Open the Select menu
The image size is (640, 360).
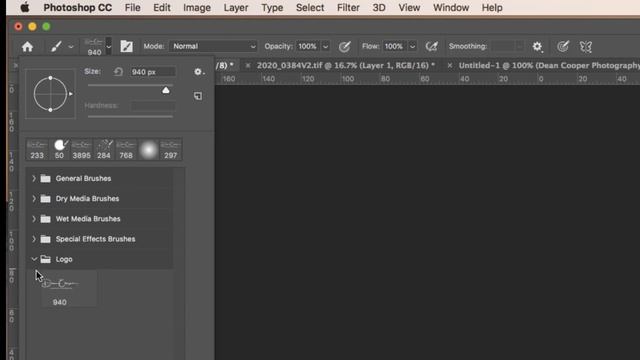coord(310,8)
